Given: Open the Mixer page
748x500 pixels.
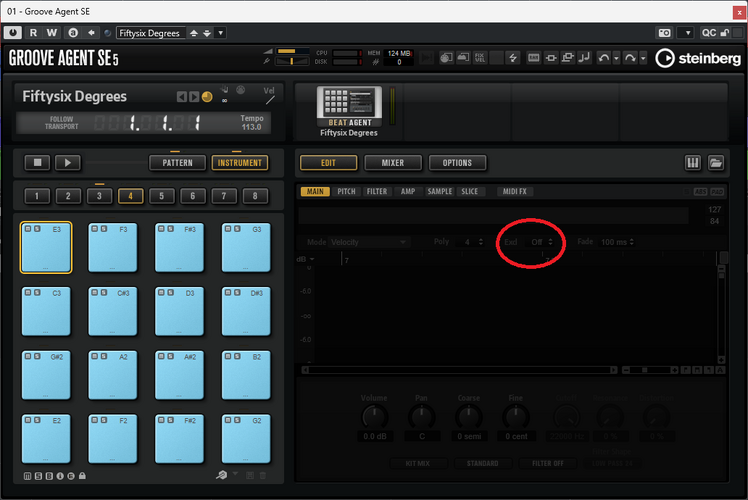Looking at the screenshot, I should [x=393, y=163].
